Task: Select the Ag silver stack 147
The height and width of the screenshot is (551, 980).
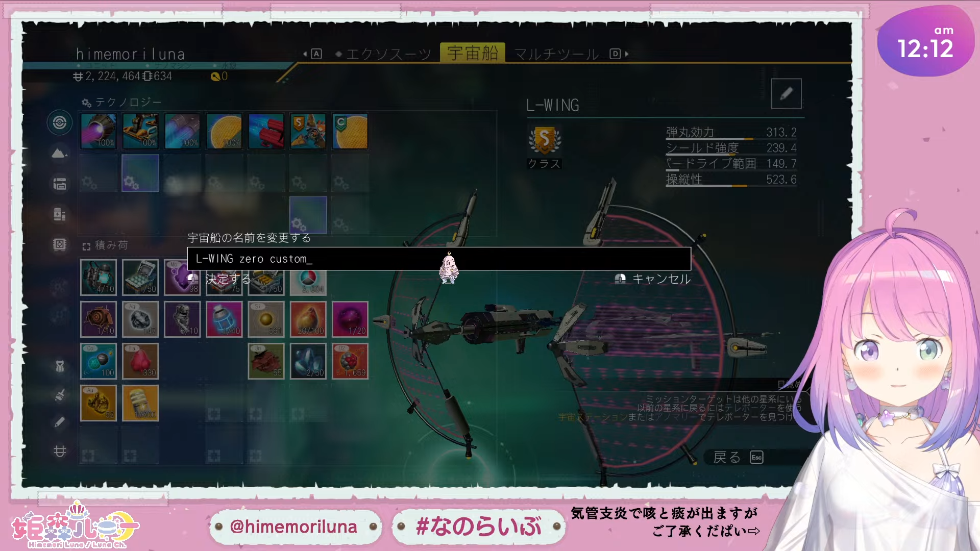Action: pyautogui.click(x=140, y=319)
